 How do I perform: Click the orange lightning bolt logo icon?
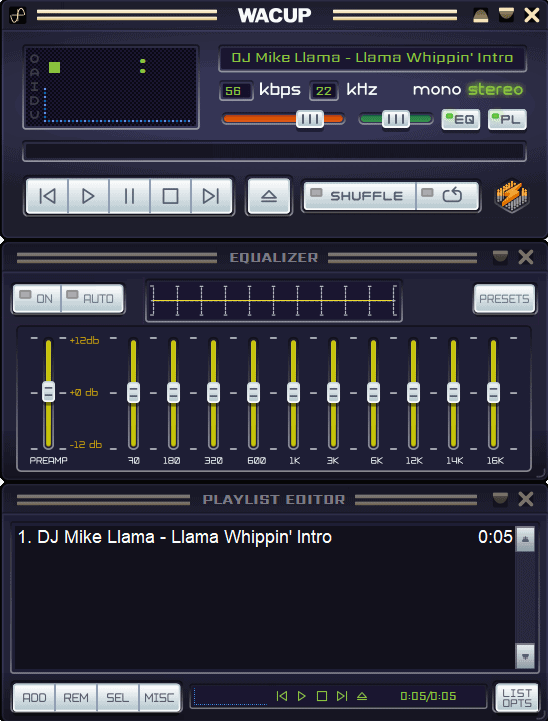512,196
